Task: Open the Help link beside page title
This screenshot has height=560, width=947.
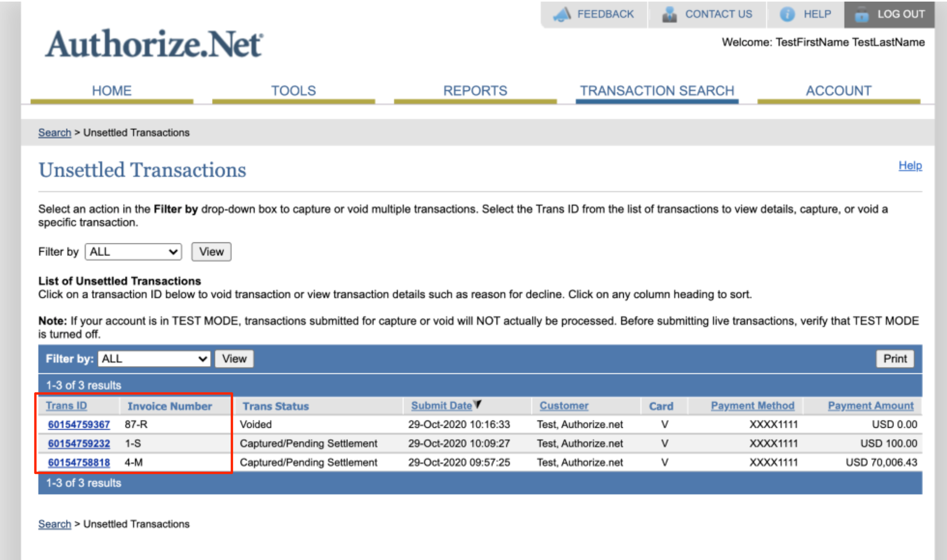Action: tap(910, 165)
